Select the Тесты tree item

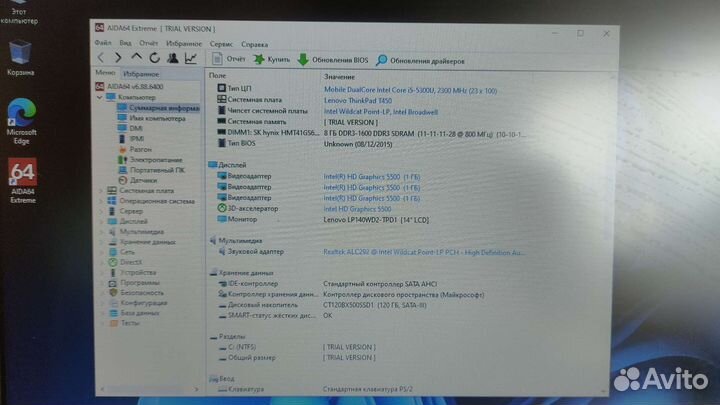[x=124, y=323]
